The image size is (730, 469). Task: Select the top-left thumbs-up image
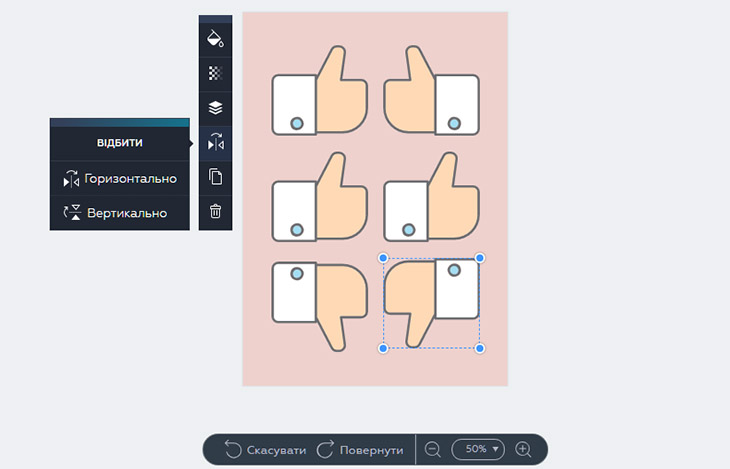pyautogui.click(x=319, y=90)
